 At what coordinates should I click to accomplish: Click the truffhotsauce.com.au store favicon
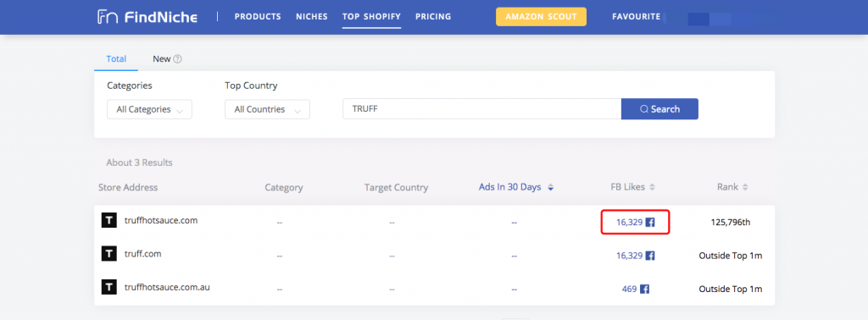(109, 287)
